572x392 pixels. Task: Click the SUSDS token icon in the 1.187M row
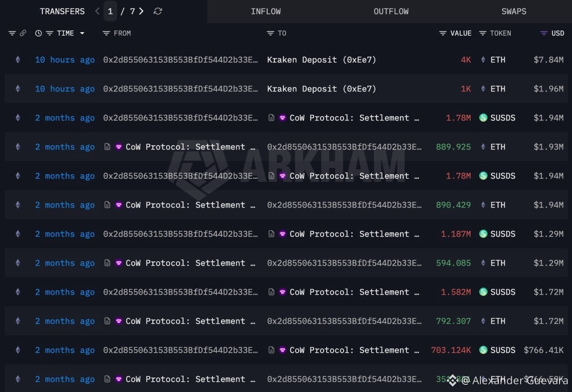click(x=483, y=234)
